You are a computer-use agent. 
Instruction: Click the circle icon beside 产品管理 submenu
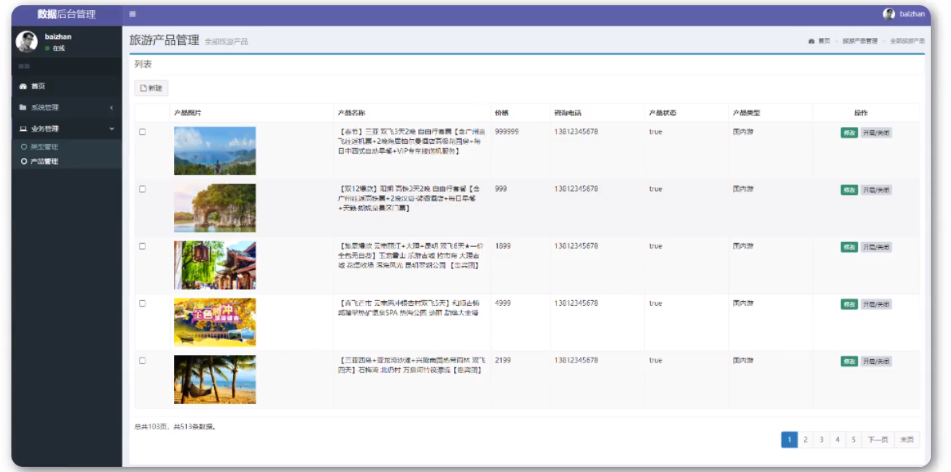click(24, 161)
